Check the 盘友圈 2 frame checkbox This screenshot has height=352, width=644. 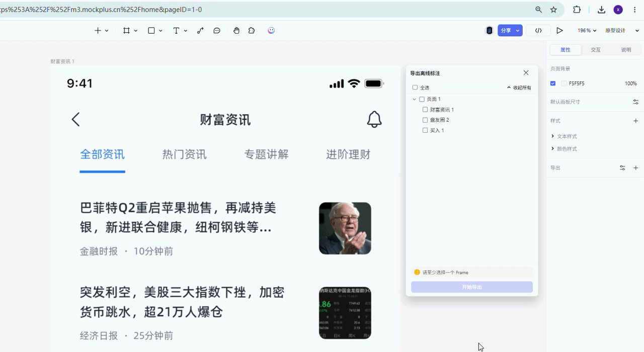pos(425,120)
